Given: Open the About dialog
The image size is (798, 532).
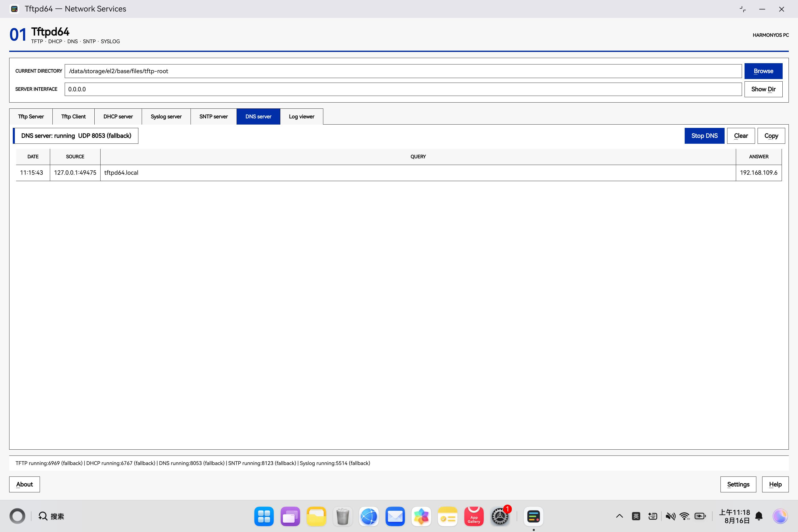Looking at the screenshot, I should click(x=25, y=484).
